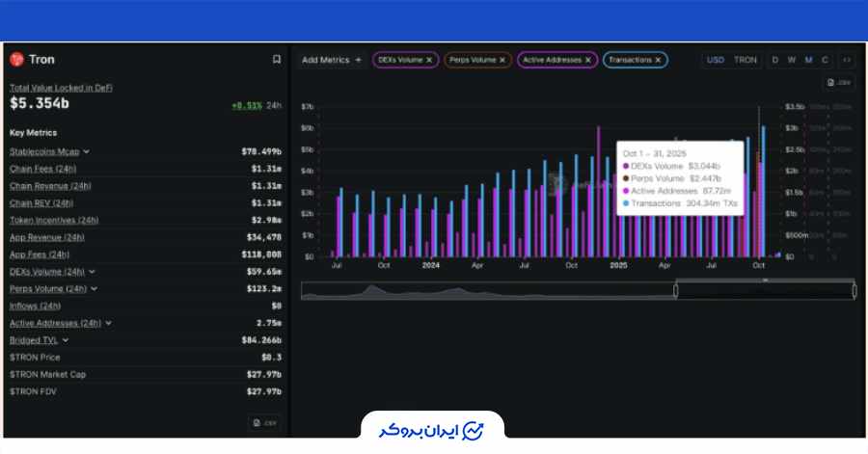
Task: Expand the DEXs Volume (24h) row
Action: (92, 272)
